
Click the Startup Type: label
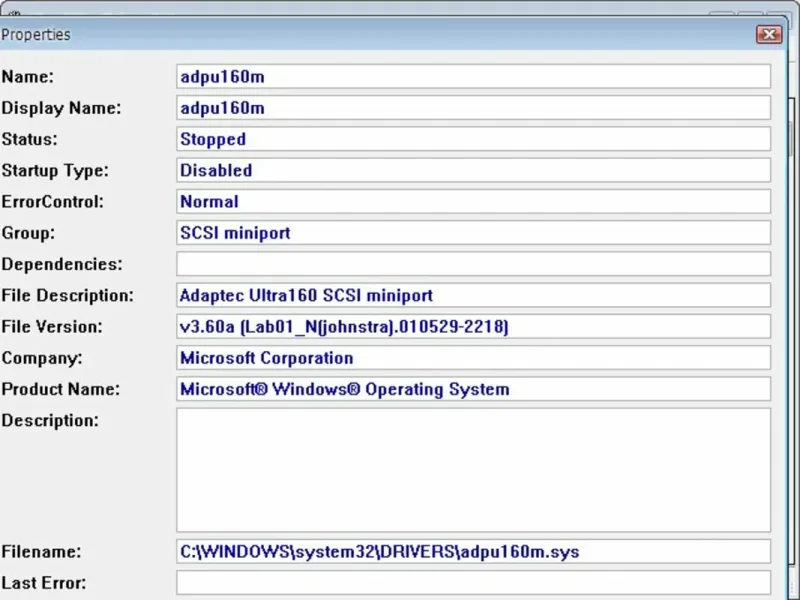[55, 170]
